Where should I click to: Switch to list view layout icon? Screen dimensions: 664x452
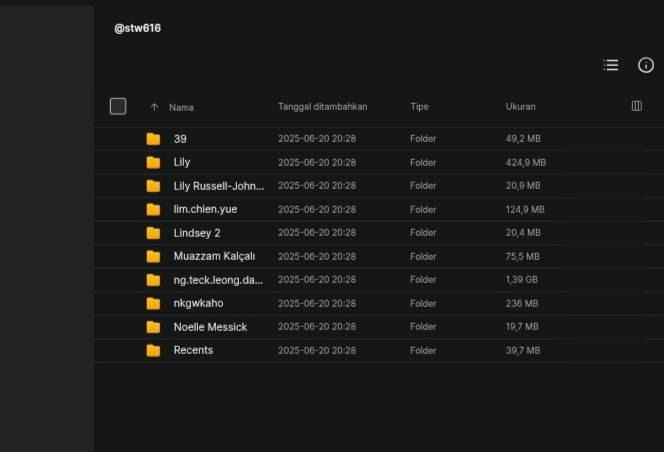[x=611, y=65]
